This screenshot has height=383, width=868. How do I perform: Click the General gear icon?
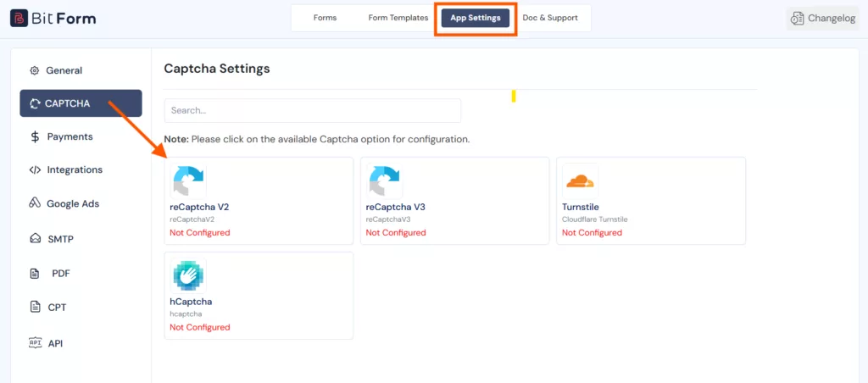[34, 70]
